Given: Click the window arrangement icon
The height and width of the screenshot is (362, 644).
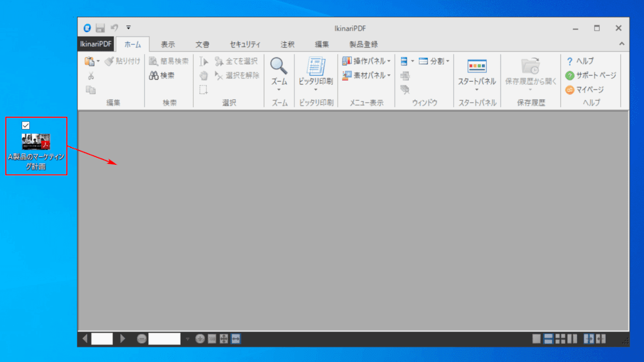Looking at the screenshot, I should tap(404, 61).
